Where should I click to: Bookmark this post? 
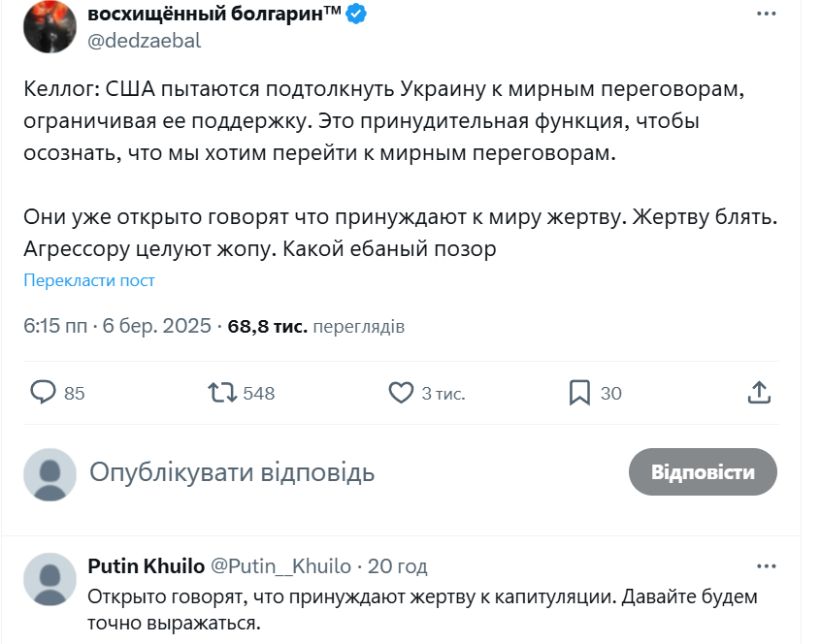tap(579, 392)
